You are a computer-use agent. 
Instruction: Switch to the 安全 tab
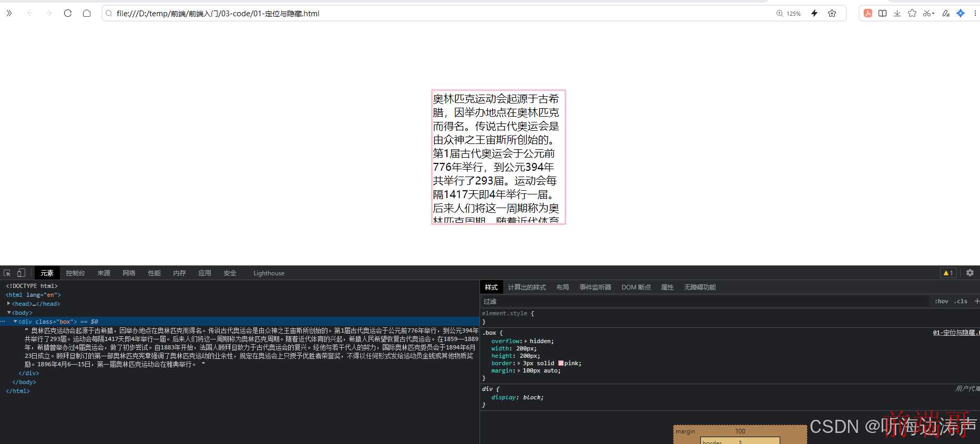click(x=230, y=273)
